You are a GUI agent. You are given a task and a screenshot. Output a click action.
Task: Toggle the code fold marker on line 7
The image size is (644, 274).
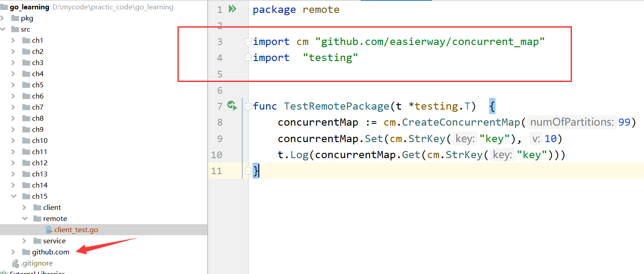(248, 106)
